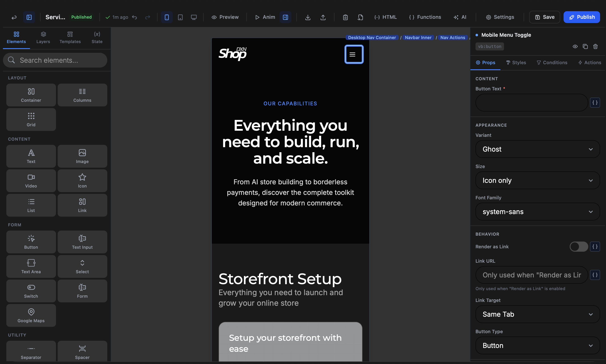Select the Video element
The width and height of the screenshot is (606, 364).
(31, 181)
